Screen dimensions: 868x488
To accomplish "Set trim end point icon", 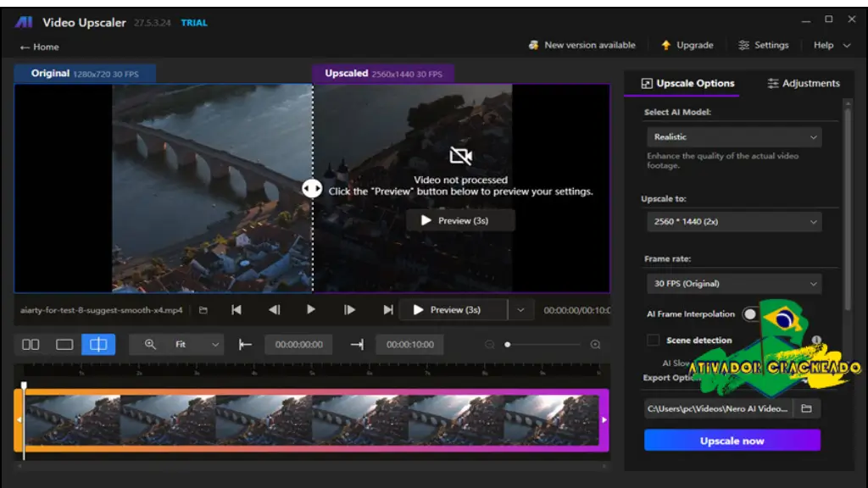I will 357,345.
